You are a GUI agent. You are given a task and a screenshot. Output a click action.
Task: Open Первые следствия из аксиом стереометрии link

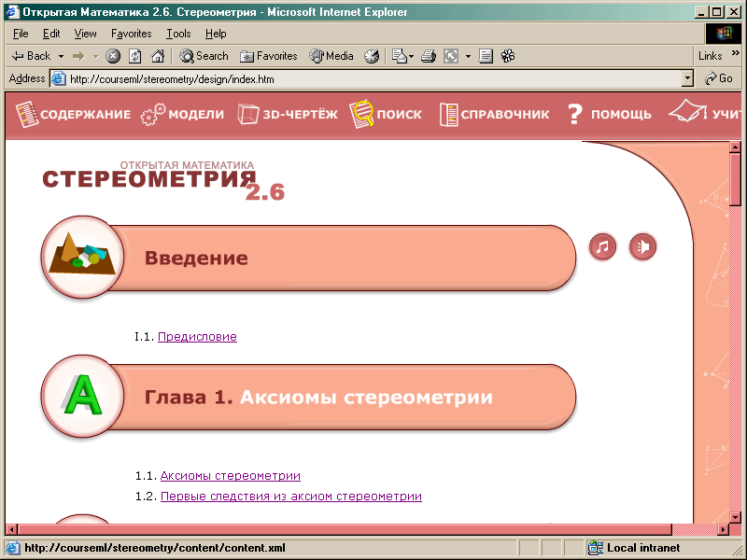pos(291,497)
